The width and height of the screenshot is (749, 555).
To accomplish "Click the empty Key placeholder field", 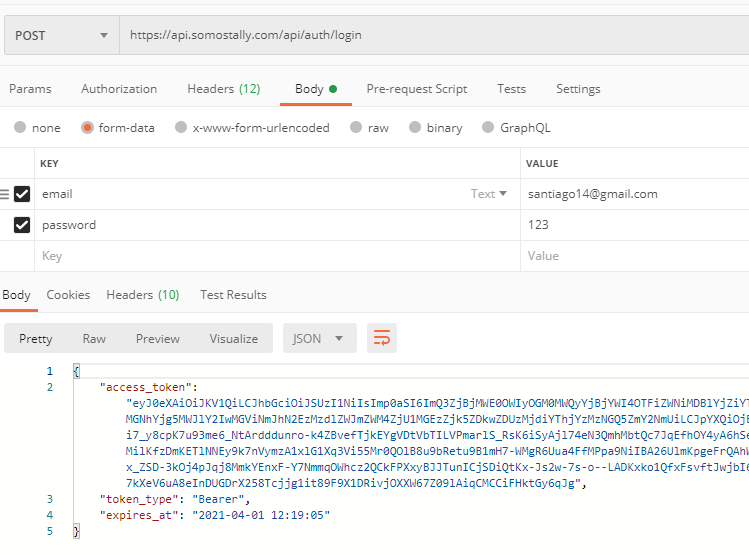I will (270, 256).
